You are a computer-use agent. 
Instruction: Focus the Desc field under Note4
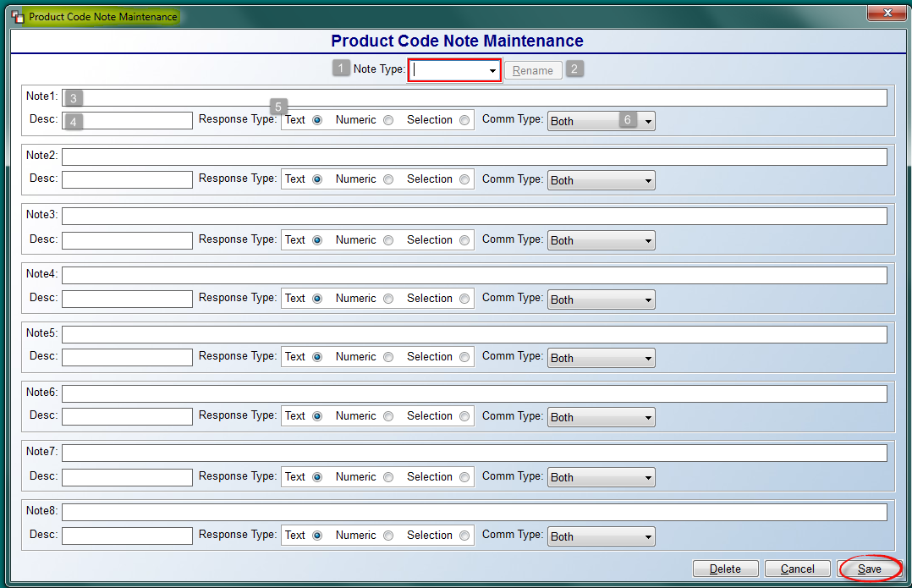point(128,299)
